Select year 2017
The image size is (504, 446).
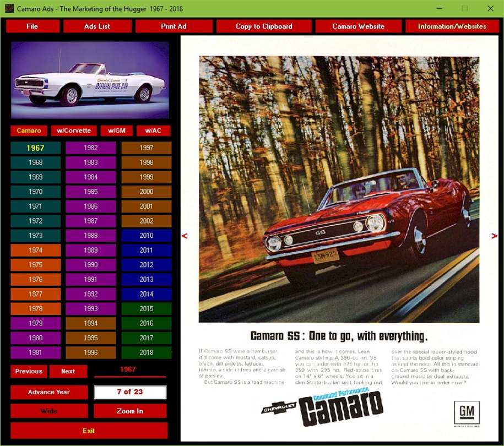click(x=147, y=338)
